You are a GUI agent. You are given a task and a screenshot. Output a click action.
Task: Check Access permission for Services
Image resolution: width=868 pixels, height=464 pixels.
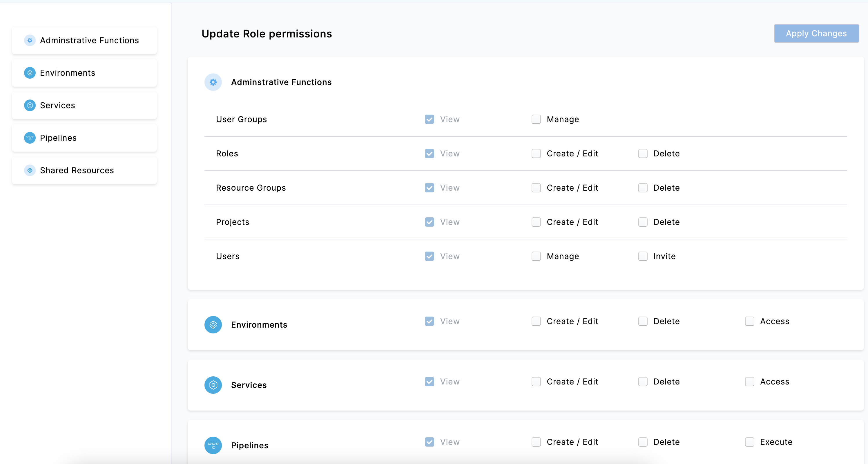point(750,382)
